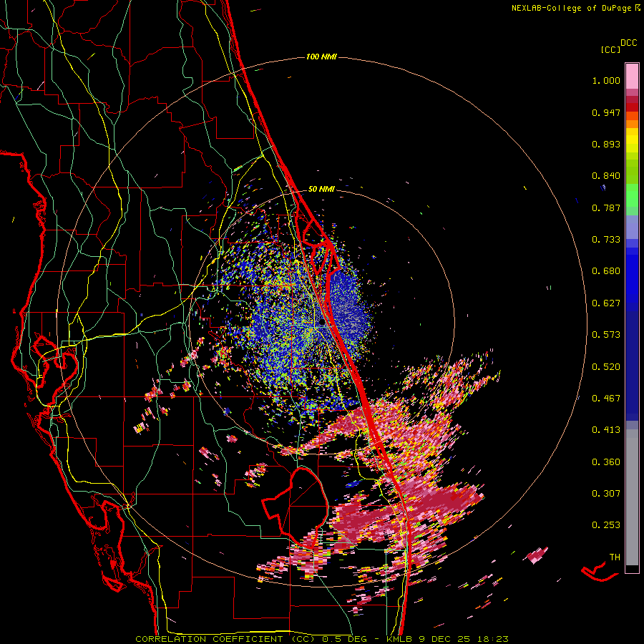644x644 pixels.
Task: Click the 0.520 color scale value
Action: tap(606, 367)
